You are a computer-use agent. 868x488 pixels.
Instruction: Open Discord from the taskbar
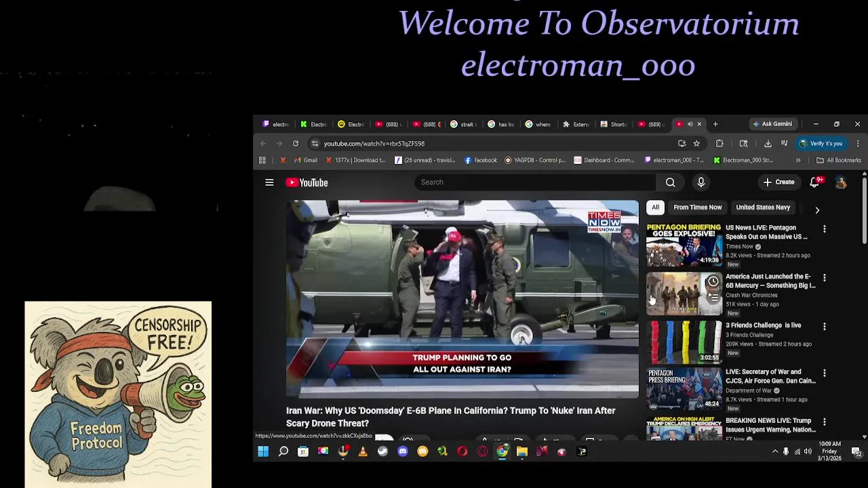(403, 451)
